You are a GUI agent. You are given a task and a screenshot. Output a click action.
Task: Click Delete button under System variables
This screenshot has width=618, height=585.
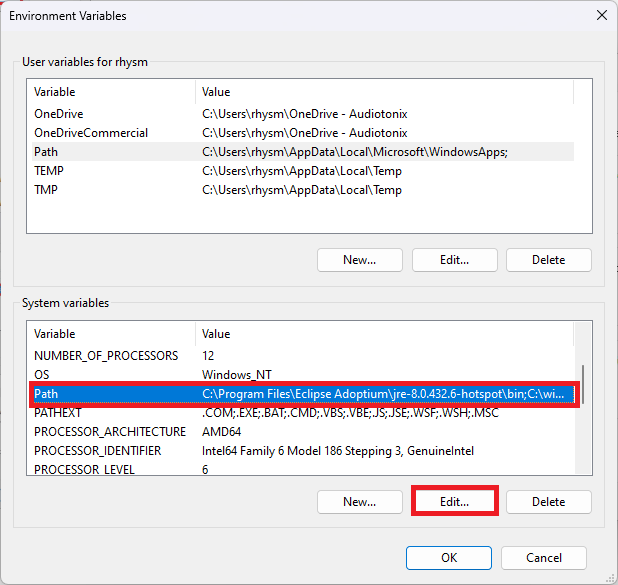(549, 502)
